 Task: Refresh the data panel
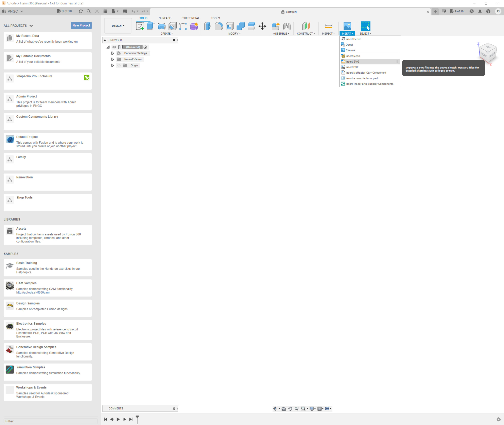coord(81,11)
